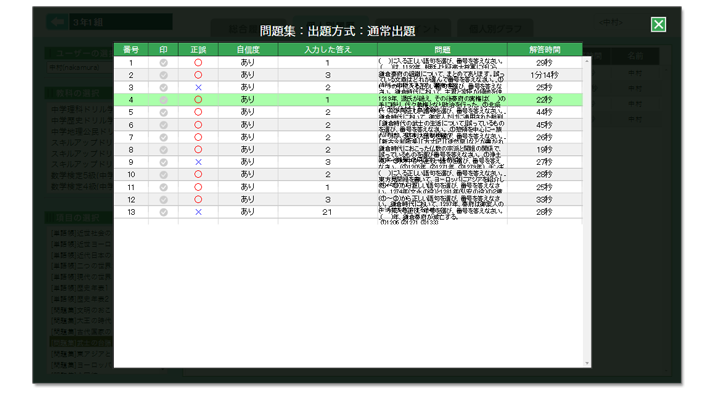Click the 解答時間 column header

point(544,49)
